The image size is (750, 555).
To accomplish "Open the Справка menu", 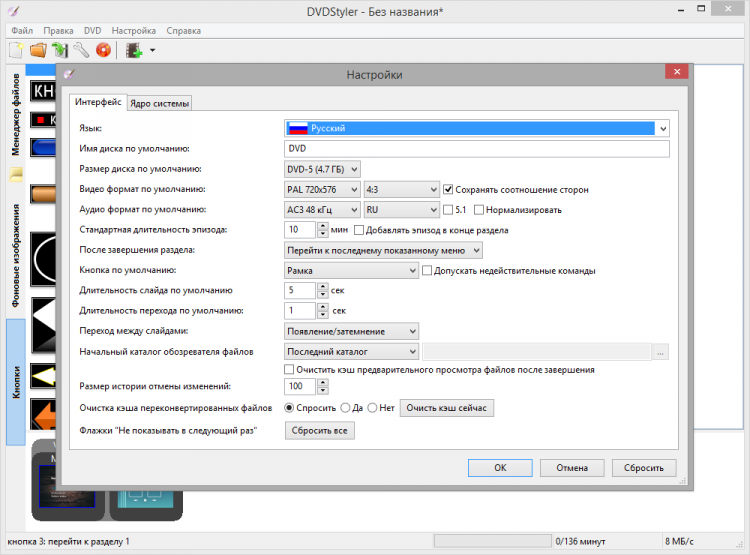I will pyautogui.click(x=184, y=31).
